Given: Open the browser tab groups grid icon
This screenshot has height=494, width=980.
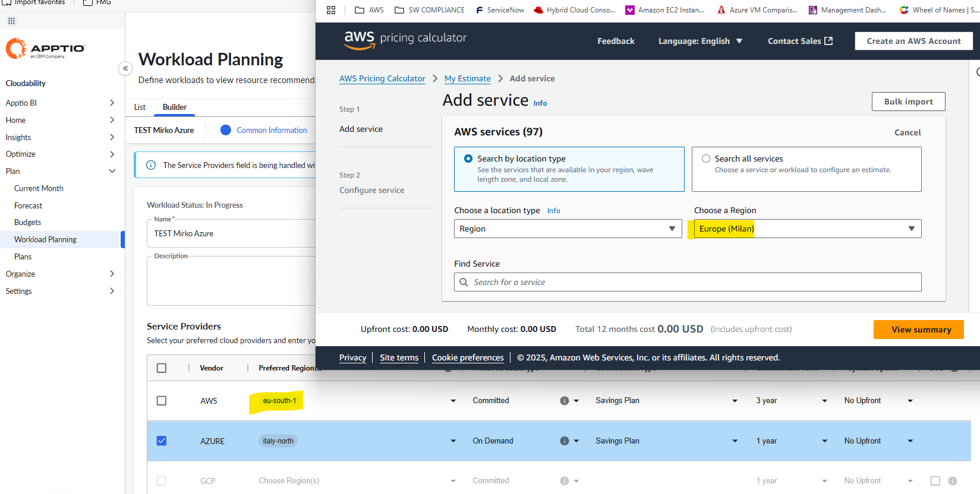Looking at the screenshot, I should tap(331, 10).
